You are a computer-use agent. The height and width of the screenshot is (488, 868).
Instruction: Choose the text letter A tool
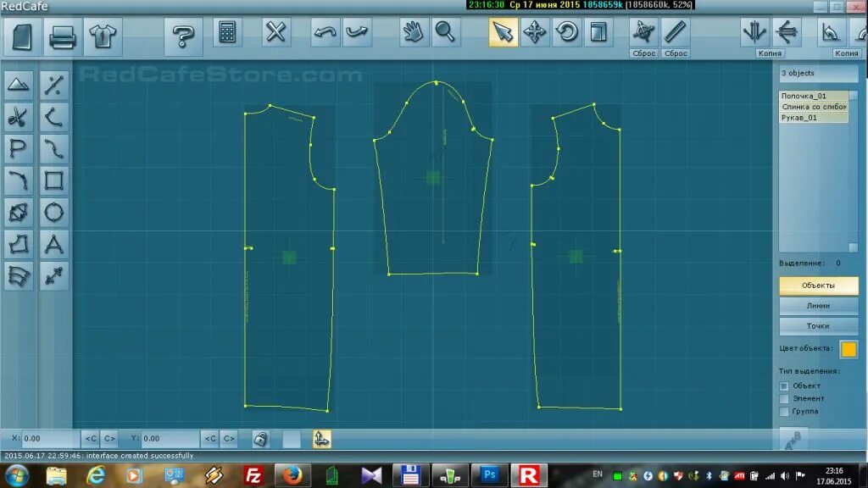[53, 244]
